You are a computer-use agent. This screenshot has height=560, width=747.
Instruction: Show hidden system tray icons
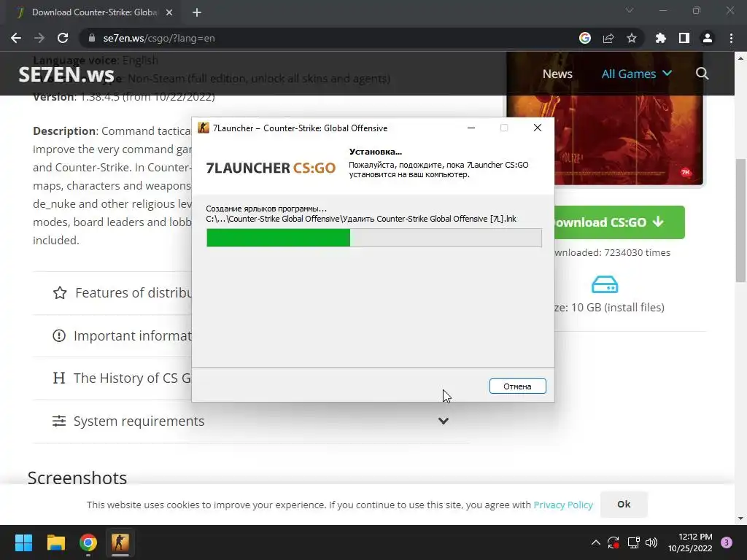(595, 542)
